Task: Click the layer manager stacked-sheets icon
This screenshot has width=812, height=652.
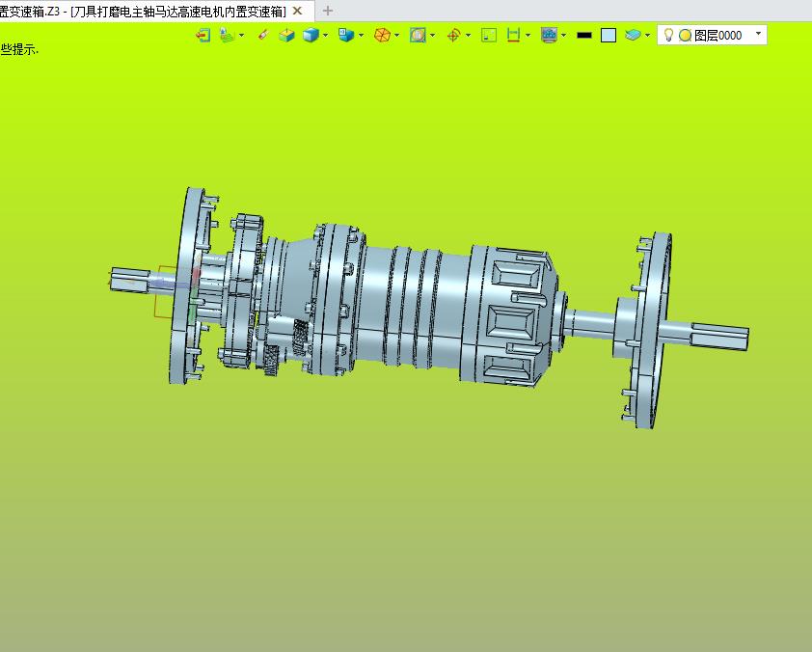Action: [633, 36]
